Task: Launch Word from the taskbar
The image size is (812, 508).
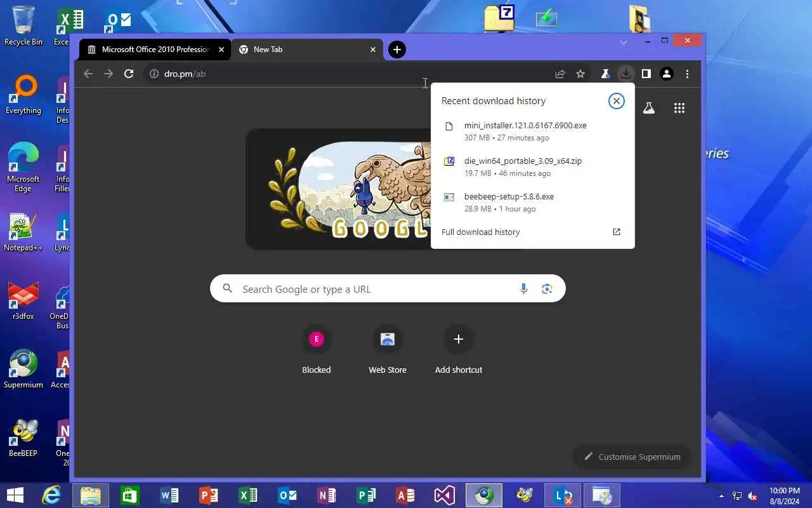Action: (x=169, y=495)
